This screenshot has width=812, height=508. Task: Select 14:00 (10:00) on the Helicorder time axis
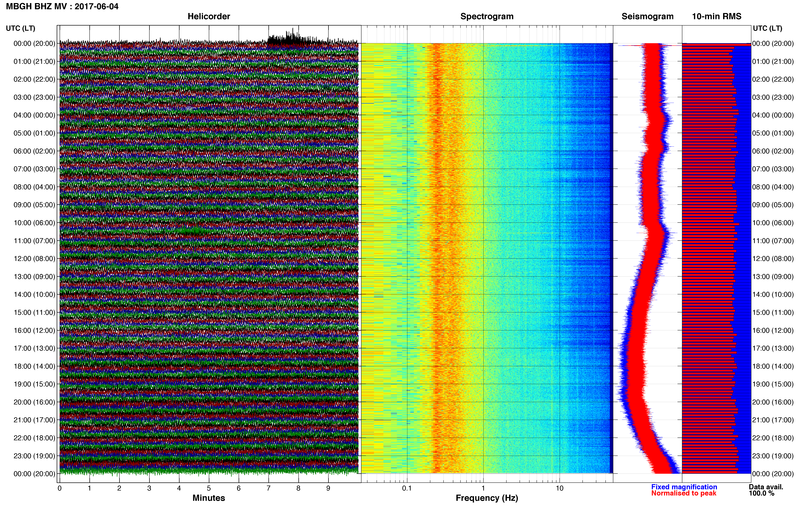point(34,295)
